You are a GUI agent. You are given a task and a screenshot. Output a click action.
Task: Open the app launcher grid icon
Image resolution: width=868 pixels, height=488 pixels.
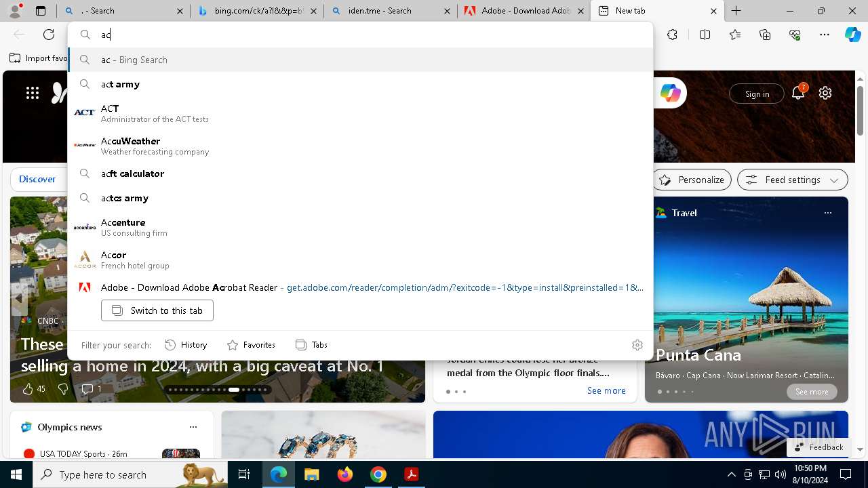coord(33,94)
